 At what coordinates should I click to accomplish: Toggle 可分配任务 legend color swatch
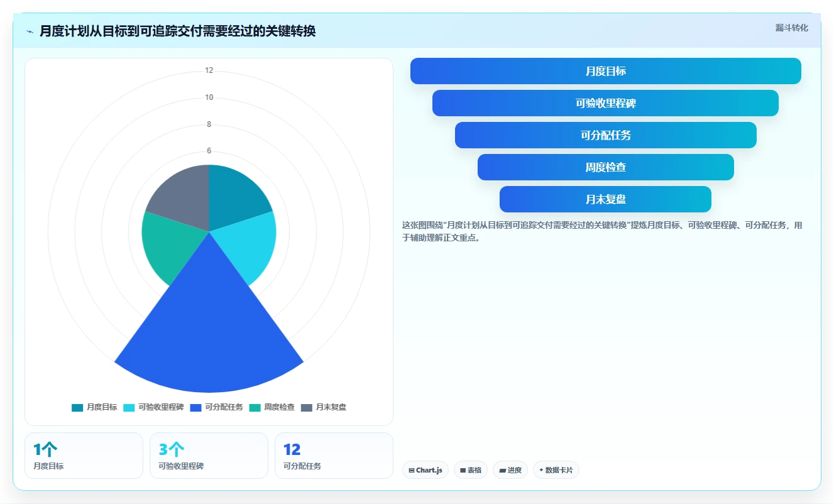[195, 407]
